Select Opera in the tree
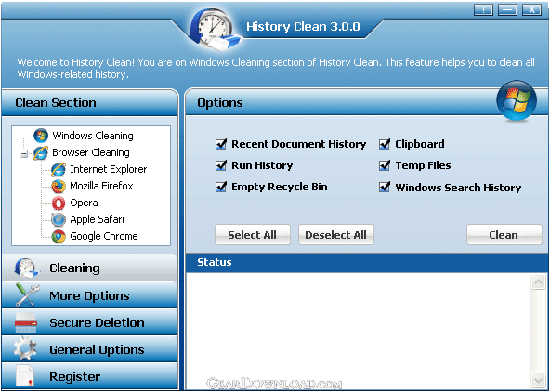Image resolution: width=550 pixels, height=392 pixels. click(84, 203)
